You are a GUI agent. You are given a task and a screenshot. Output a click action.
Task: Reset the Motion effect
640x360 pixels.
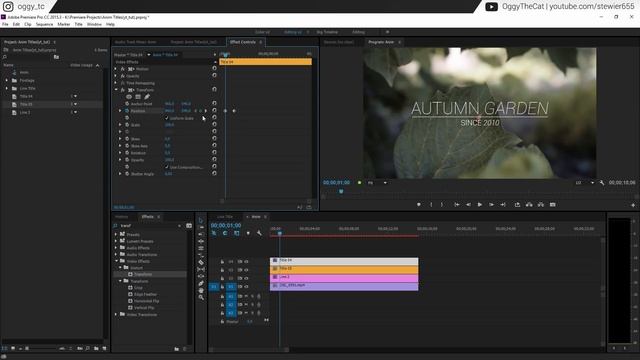click(x=214, y=69)
